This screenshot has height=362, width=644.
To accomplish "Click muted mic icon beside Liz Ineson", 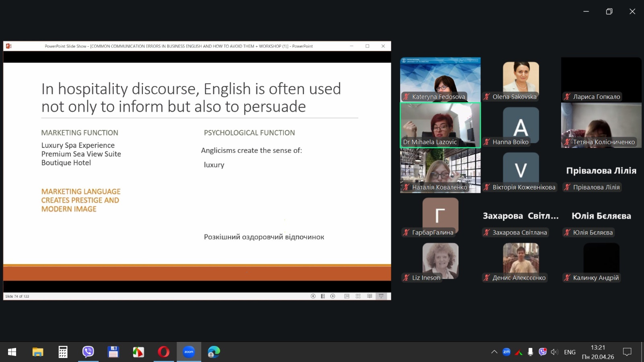I will pos(407,278).
